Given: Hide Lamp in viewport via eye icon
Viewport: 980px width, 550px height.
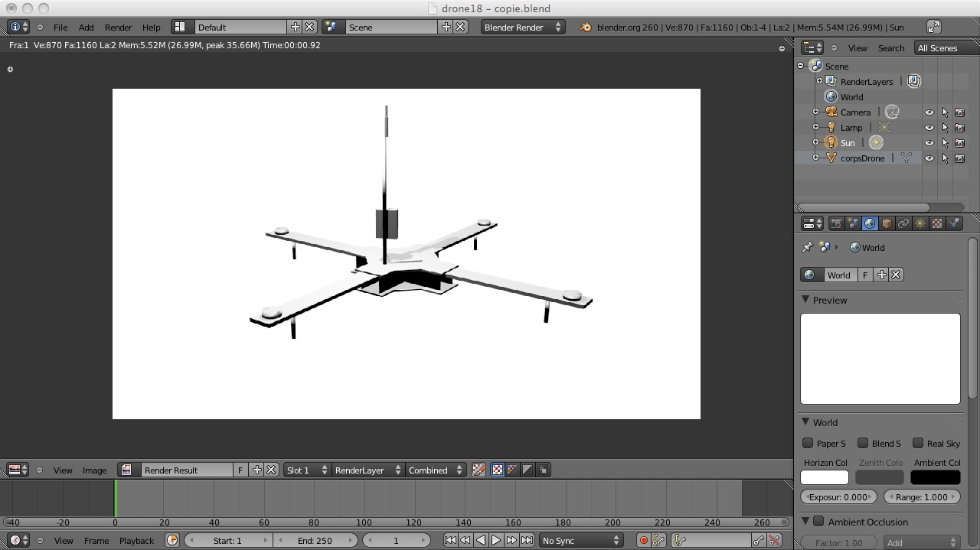Looking at the screenshot, I should click(x=929, y=127).
